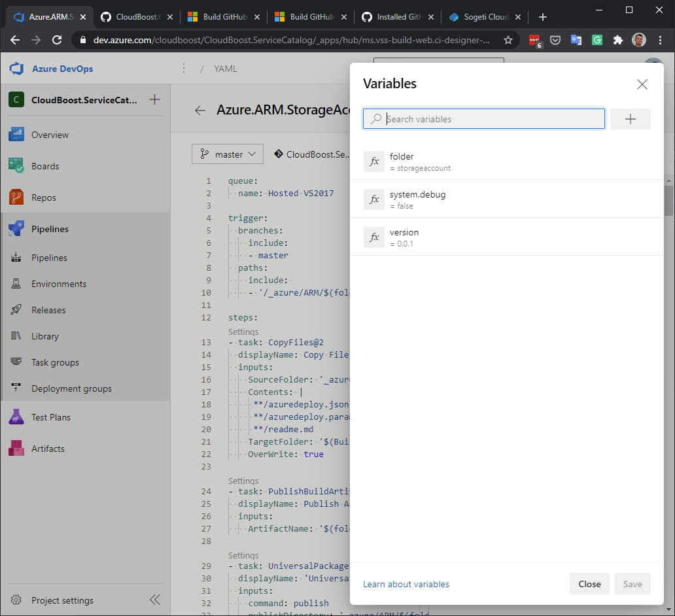Open the Repos section icon
This screenshot has width=675, height=616.
(16, 197)
